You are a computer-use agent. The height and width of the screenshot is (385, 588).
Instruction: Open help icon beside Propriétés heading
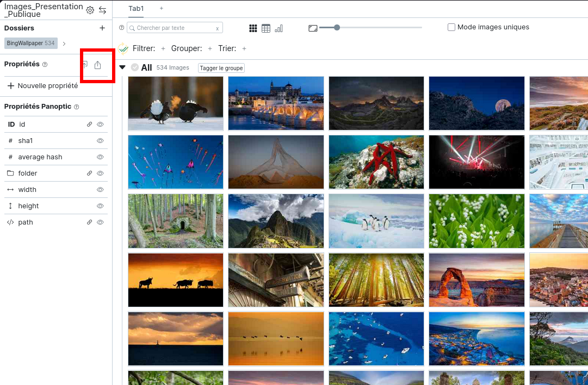(x=45, y=65)
